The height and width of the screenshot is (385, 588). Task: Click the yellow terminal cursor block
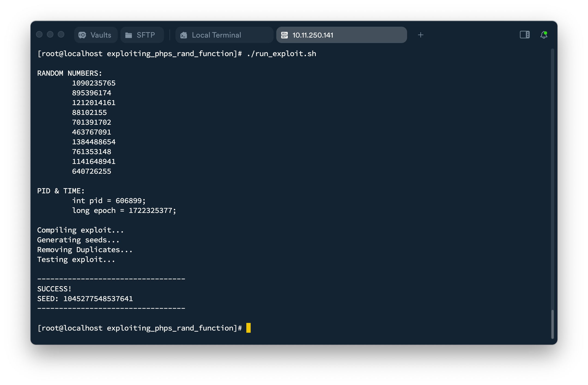(248, 328)
